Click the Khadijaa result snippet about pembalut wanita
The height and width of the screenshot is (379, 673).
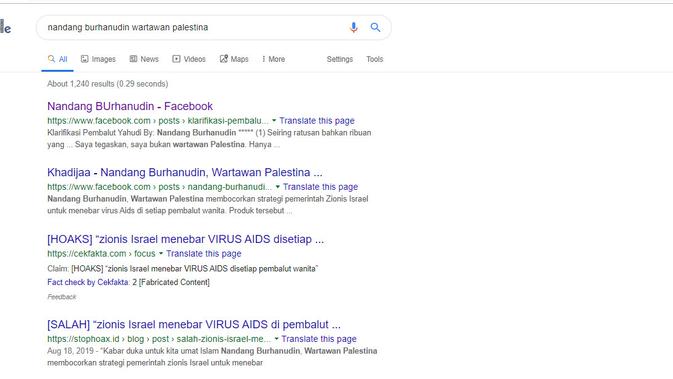point(208,205)
